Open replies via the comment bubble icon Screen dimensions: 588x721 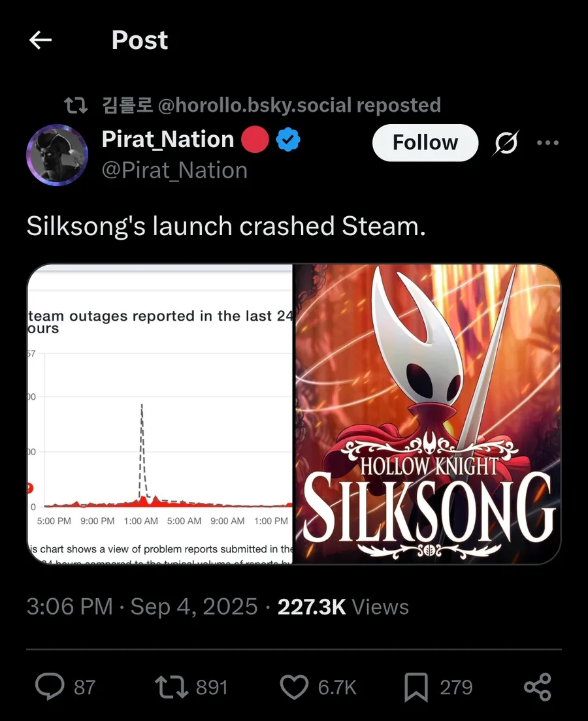click(50, 686)
